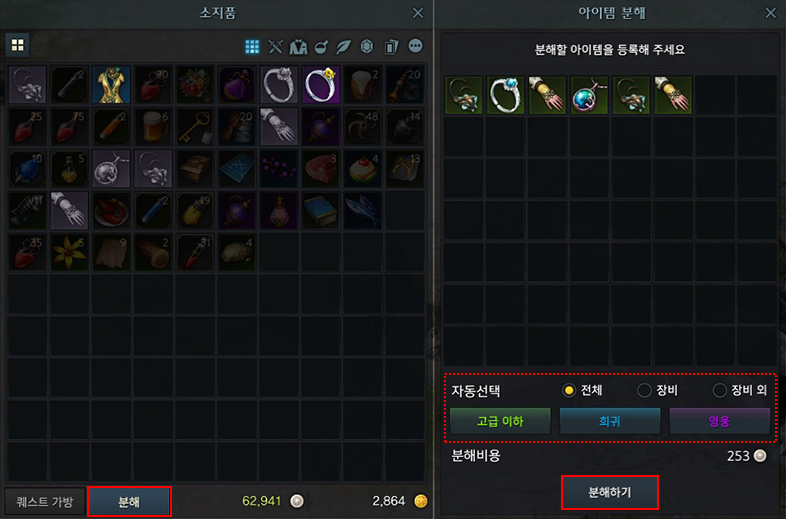Viewport: 786px width, 519px height.
Task: Click the 분해하기 confirm button
Action: point(610,492)
